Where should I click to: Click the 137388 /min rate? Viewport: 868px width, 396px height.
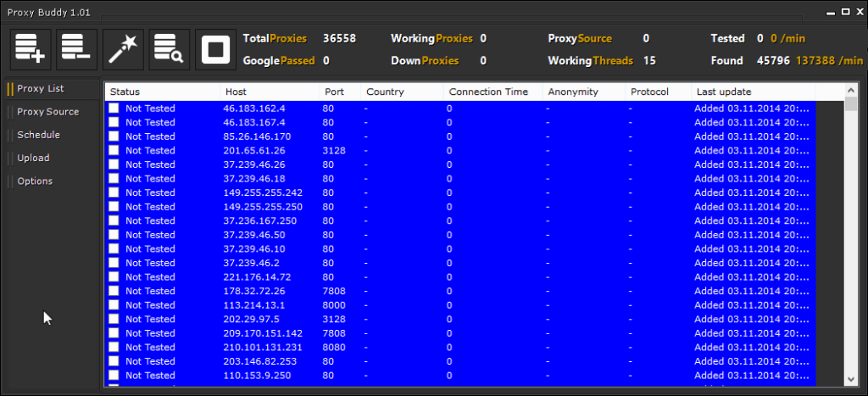(829, 61)
